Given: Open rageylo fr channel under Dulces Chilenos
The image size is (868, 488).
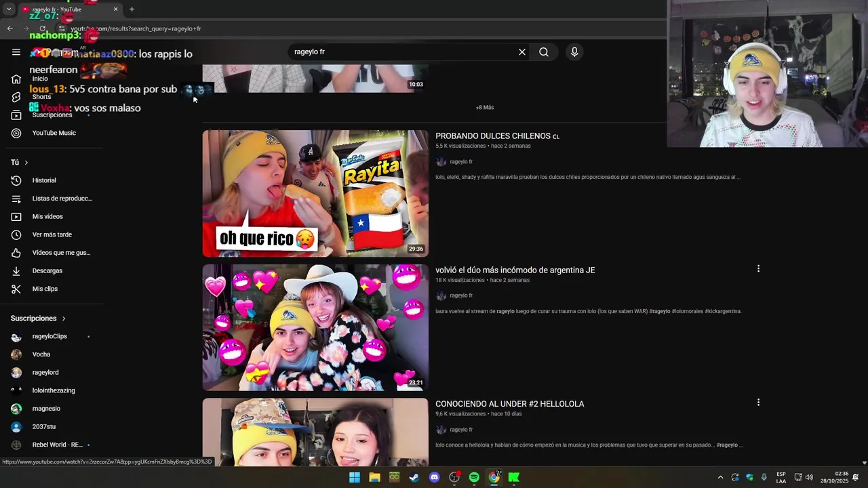Looking at the screenshot, I should (x=461, y=162).
